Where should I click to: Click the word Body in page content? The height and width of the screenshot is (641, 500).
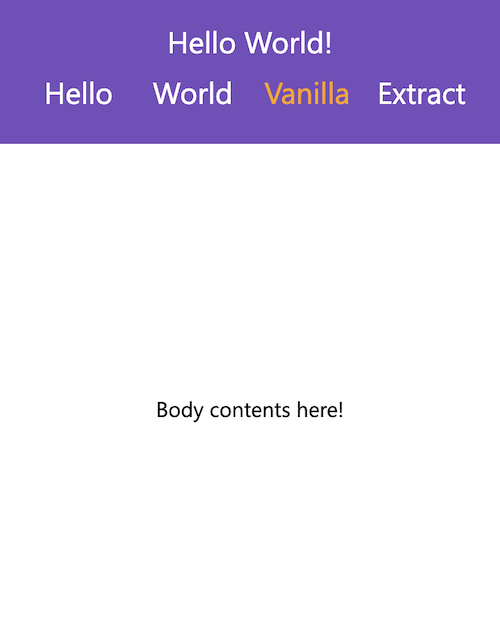click(180, 410)
